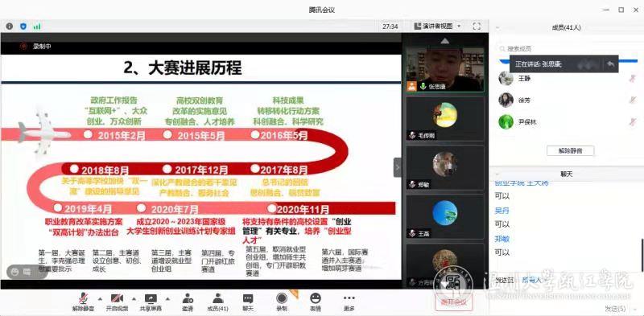Viewport: 644px width, 316px height.
Task: Start Share Screen (共享屏幕)
Action: click(x=151, y=302)
